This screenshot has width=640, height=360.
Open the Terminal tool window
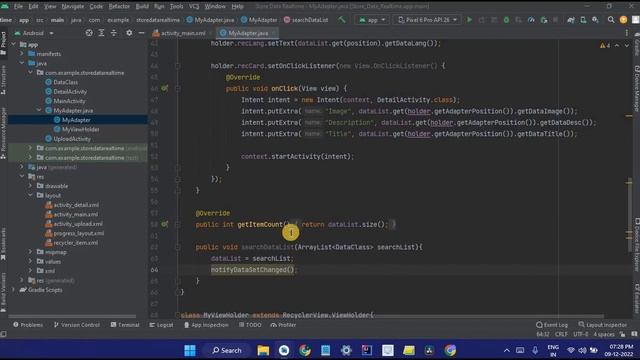pos(125,325)
